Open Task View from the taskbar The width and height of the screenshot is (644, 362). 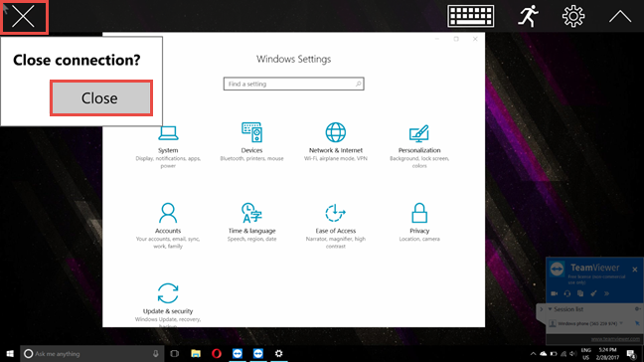pyautogui.click(x=175, y=353)
